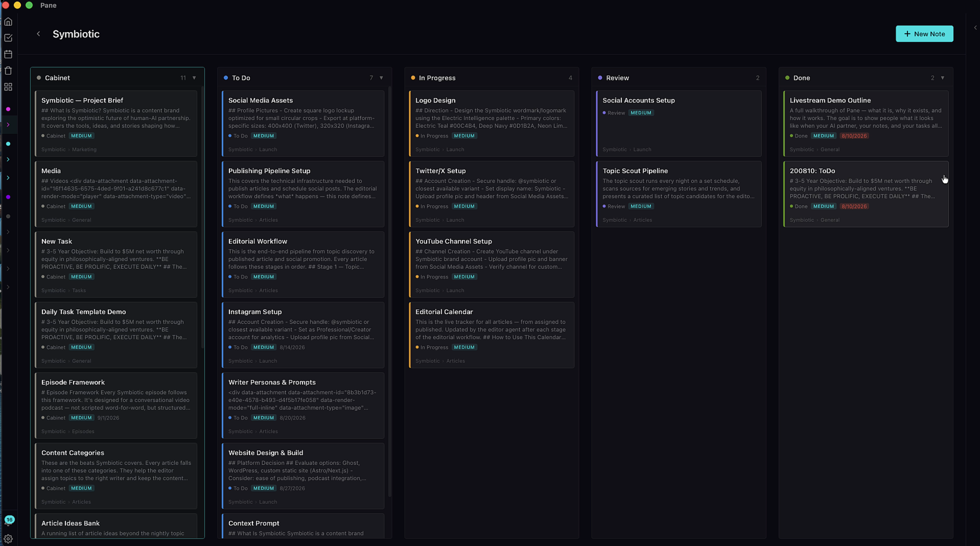Select the gray dot workspace in sidebar
This screenshot has width=980, height=546.
point(8,216)
